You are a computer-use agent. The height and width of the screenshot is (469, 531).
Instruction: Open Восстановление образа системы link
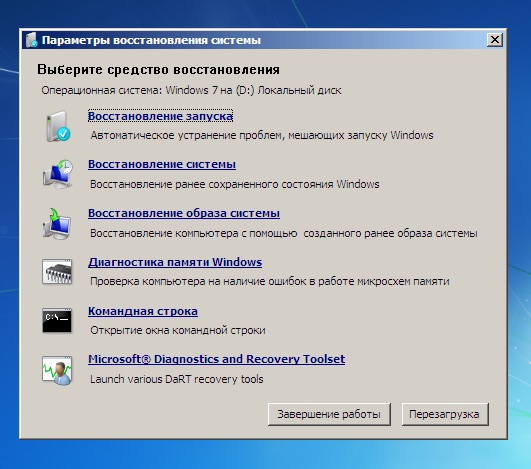[x=184, y=213]
